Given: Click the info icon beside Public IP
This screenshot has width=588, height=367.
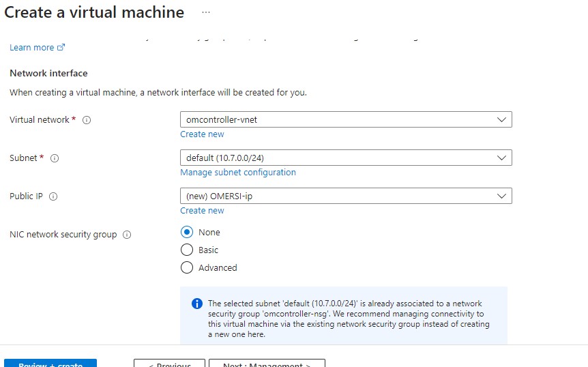Looking at the screenshot, I should [x=53, y=196].
